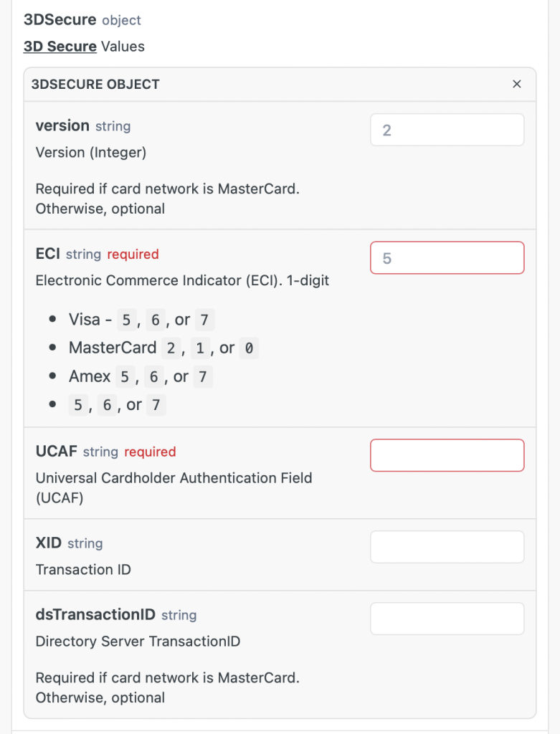Click the dsTransactionID parameter name label
The width and height of the screenshot is (560, 734).
click(95, 615)
